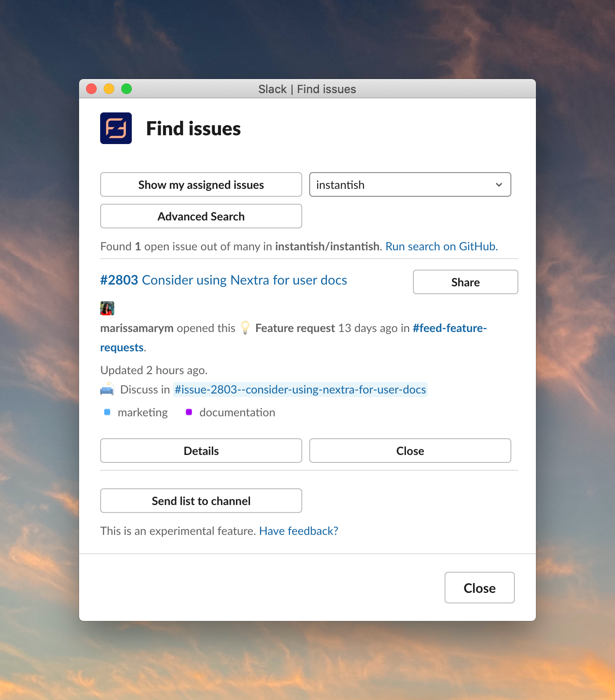Open the instantish repository dropdown
Viewport: 615px width, 700px height.
point(410,184)
